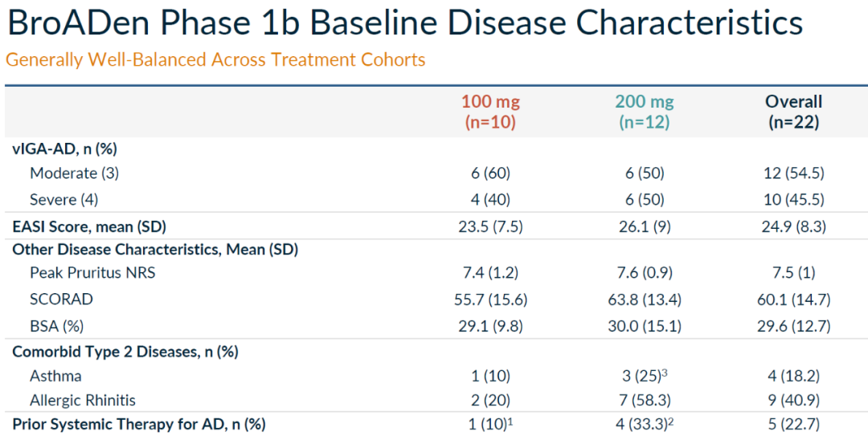868x436 pixels.
Task: Select the EASI Score, mean (SD) label
Action: pos(89,226)
